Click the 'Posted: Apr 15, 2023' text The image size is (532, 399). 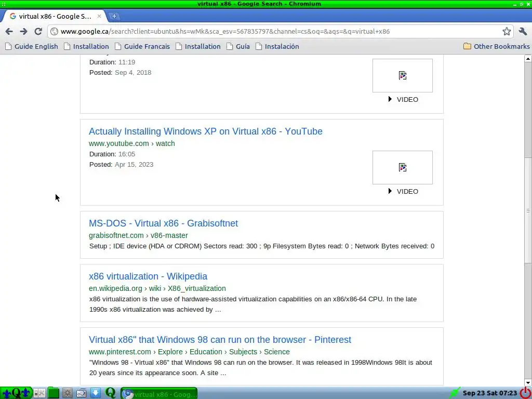(122, 165)
